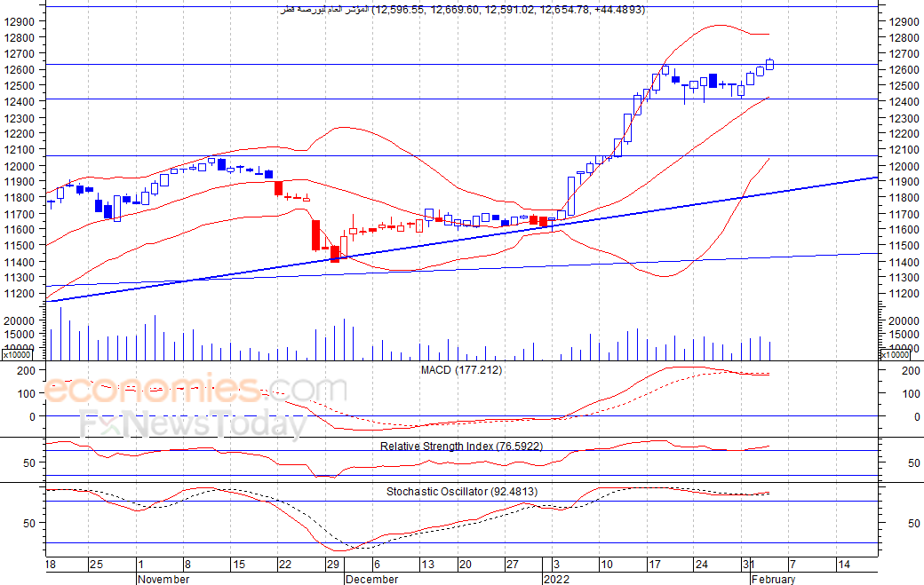This screenshot has width=924, height=585.
Task: Select the 2022 year label on the time axis
Action: point(556,579)
